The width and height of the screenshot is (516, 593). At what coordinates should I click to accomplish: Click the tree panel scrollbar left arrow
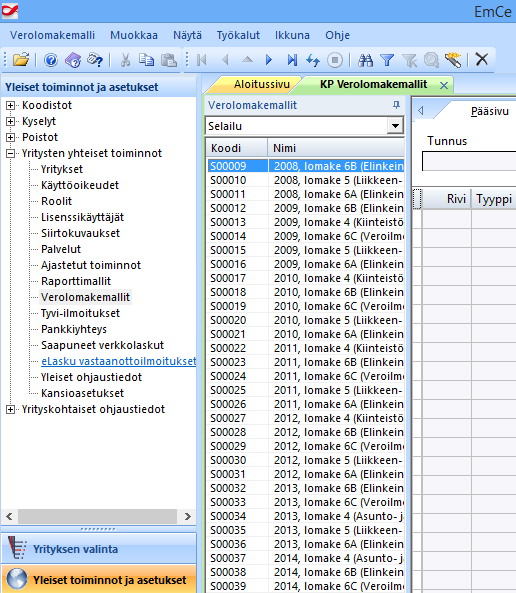[x=9, y=516]
